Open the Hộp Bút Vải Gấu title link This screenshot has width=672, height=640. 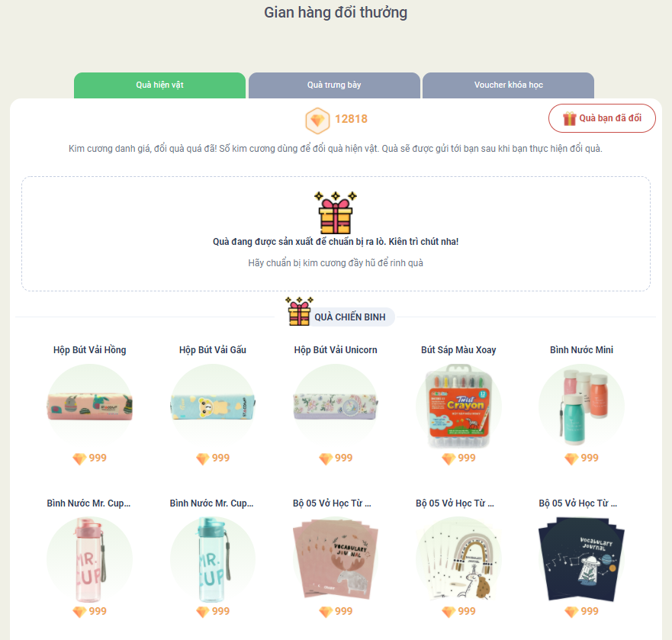(213, 350)
